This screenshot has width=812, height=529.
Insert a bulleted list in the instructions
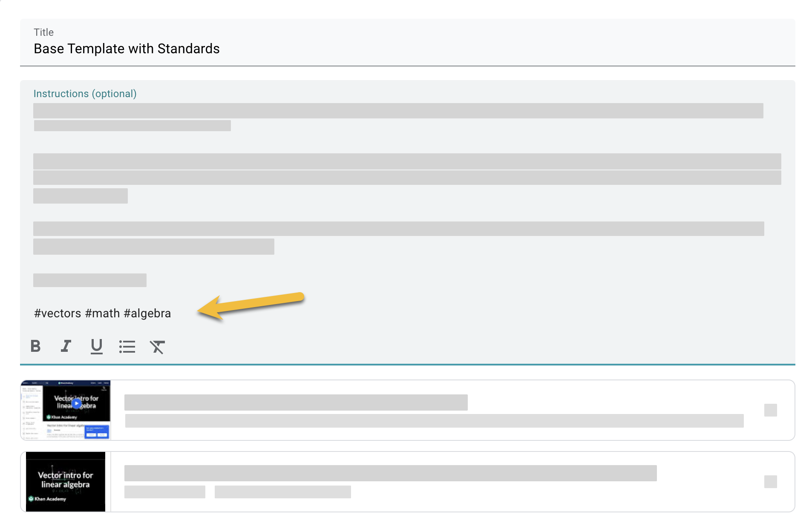pyautogui.click(x=127, y=347)
